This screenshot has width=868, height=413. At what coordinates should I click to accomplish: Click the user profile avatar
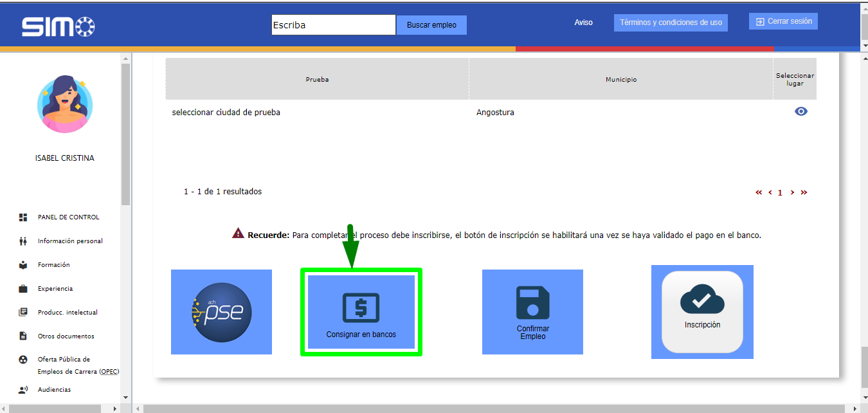64,104
